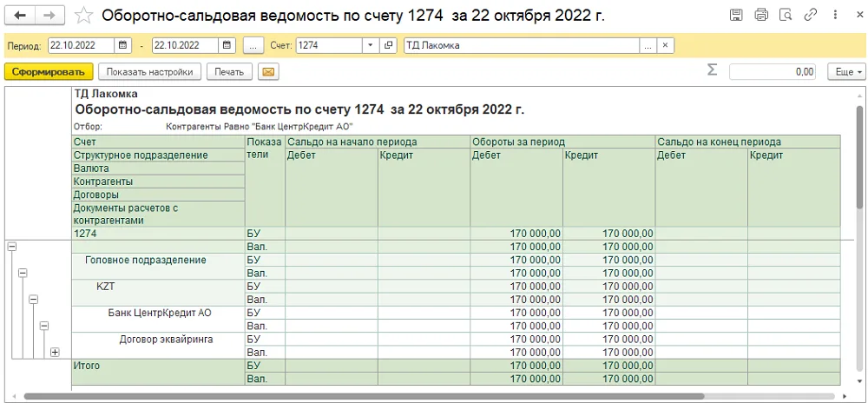Click the Валюта header cell
868x403 pixels.
[x=158, y=168]
